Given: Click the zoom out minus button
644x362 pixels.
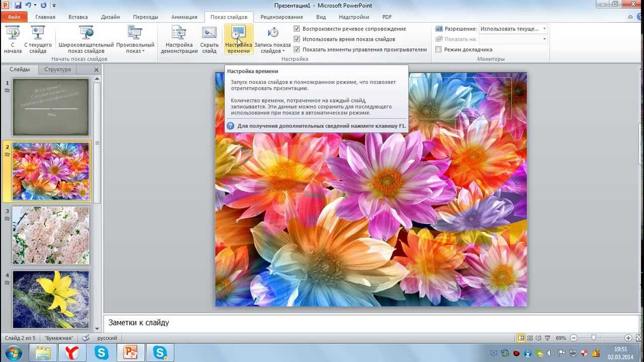Looking at the screenshot, I should (x=574, y=338).
